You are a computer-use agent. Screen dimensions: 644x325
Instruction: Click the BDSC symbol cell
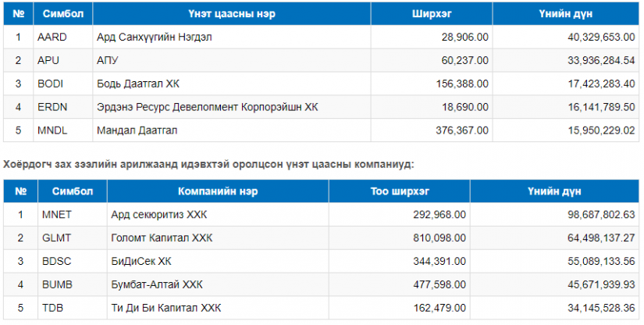[x=73, y=261]
